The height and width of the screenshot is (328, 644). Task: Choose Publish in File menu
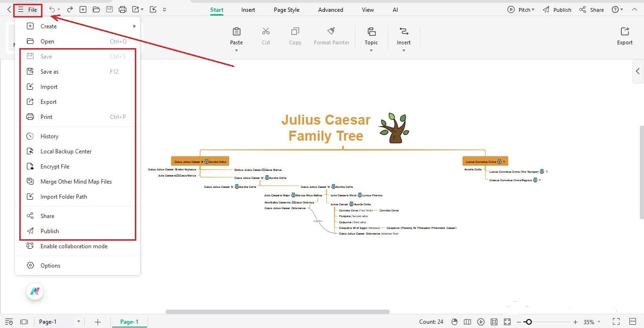tap(78, 231)
